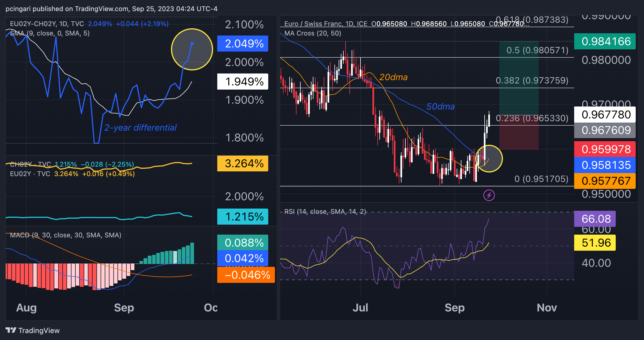Open the MACD (9, 30, close) indicator legend
The image size is (644, 340).
(66, 235)
